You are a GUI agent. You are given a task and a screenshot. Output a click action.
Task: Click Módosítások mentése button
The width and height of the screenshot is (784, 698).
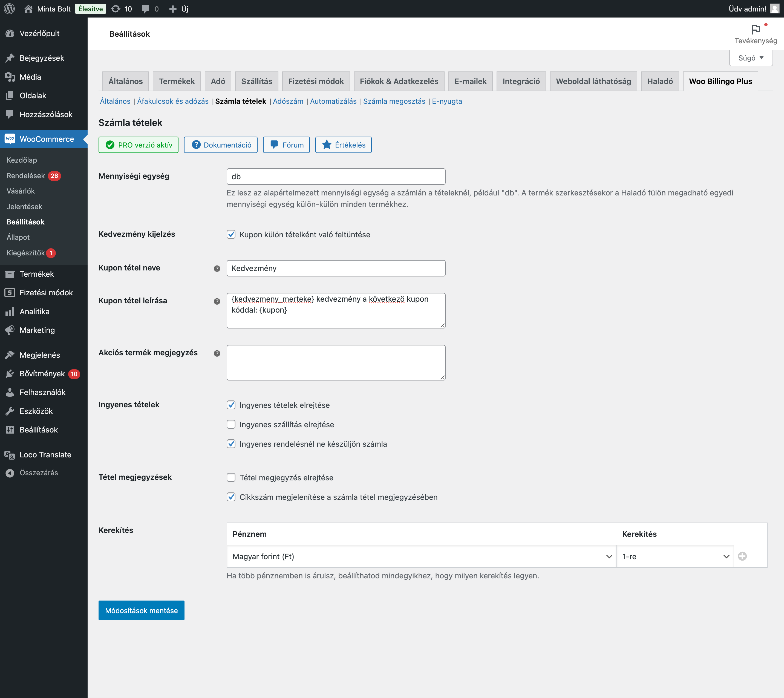pyautogui.click(x=142, y=610)
